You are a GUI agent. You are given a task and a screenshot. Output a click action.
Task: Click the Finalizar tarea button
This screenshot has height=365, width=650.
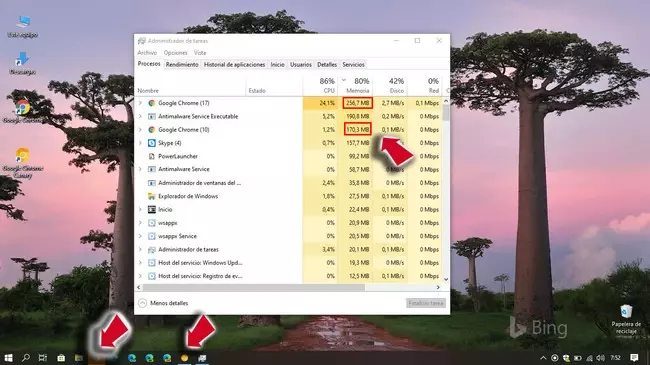(x=426, y=303)
